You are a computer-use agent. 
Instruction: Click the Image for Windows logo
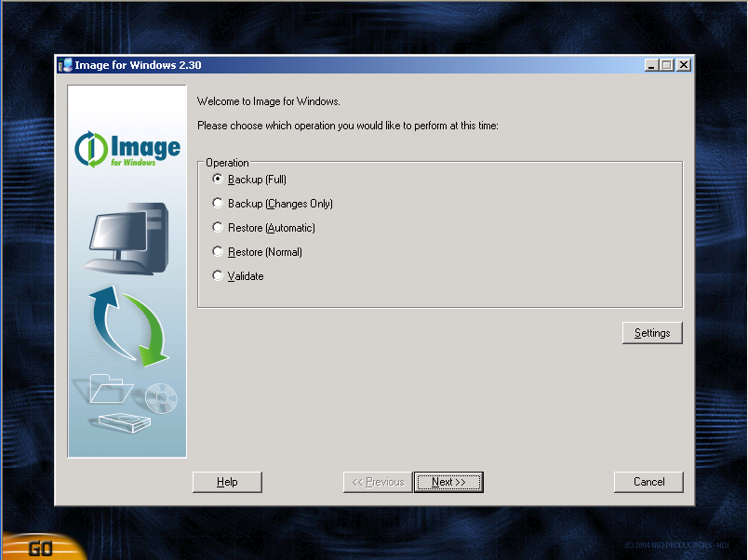pos(127,150)
